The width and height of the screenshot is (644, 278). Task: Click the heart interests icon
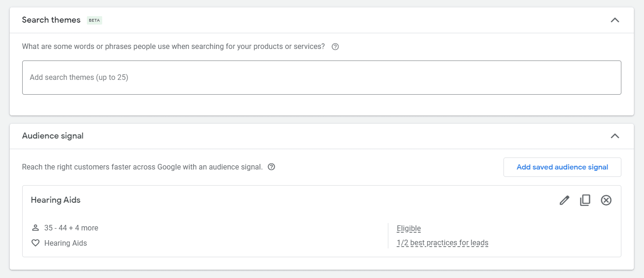35,243
